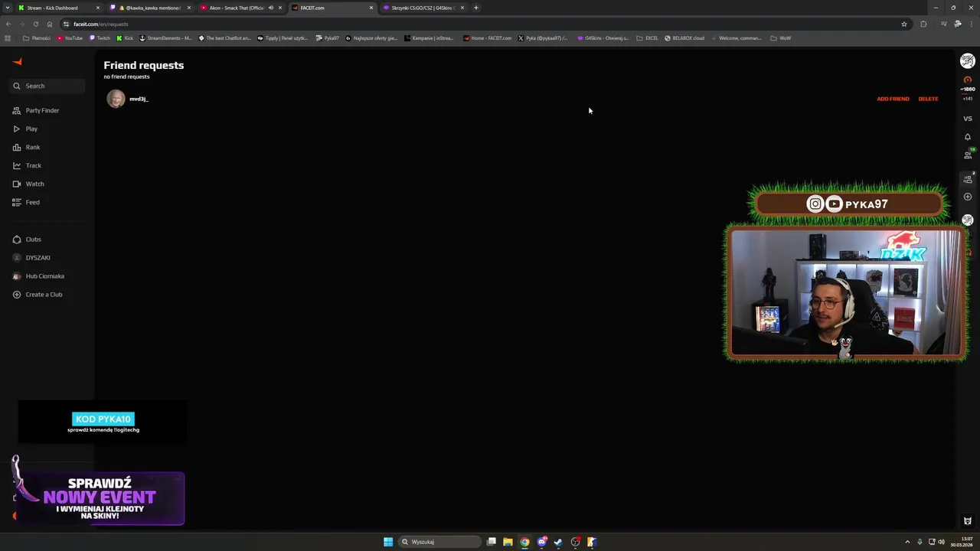Image resolution: width=980 pixels, height=551 pixels.
Task: Open the Watch section
Action: point(28,184)
